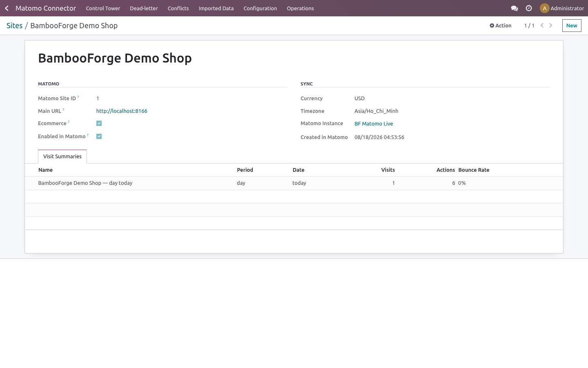Toggle the Ecommerce checkbox

(x=99, y=123)
